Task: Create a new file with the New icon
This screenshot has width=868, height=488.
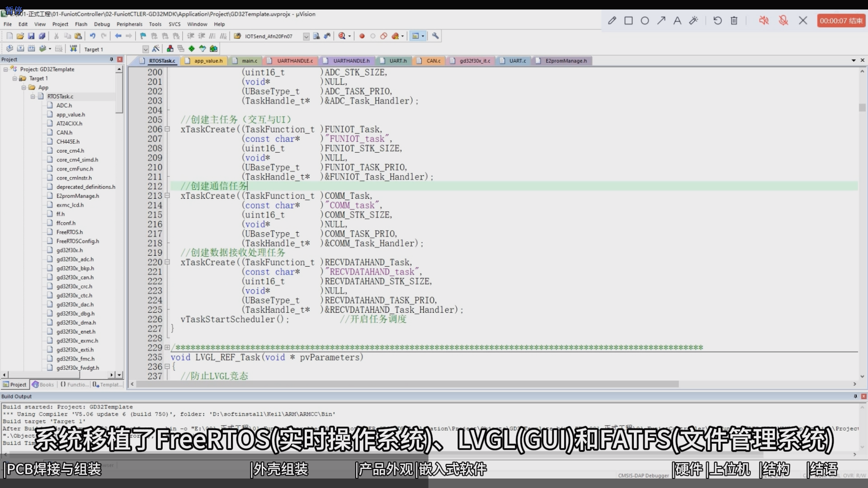Action: pyautogui.click(x=9, y=36)
